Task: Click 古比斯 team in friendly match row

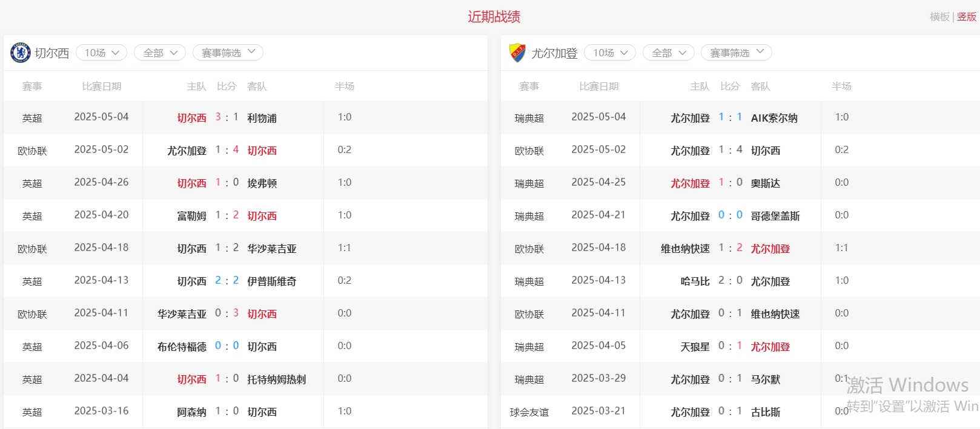Action: point(765,412)
